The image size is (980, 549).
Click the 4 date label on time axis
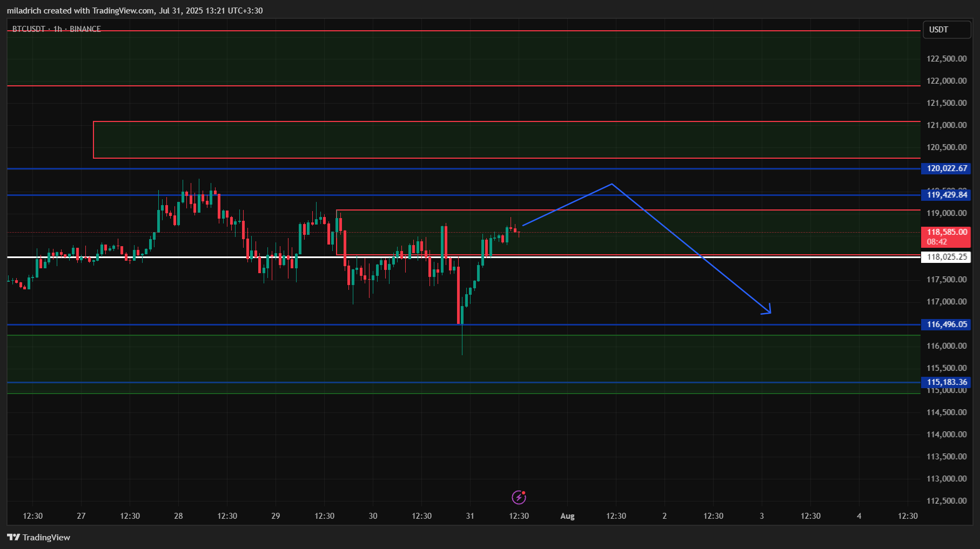click(859, 516)
